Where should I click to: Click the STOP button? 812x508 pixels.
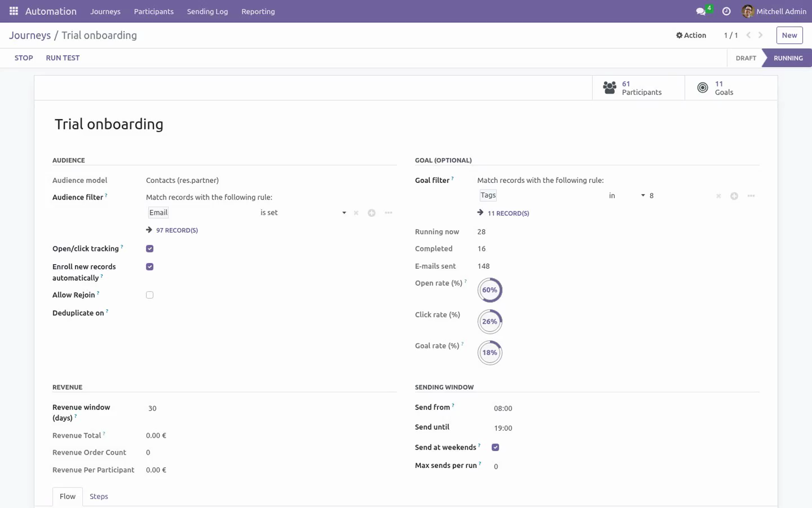tap(24, 58)
